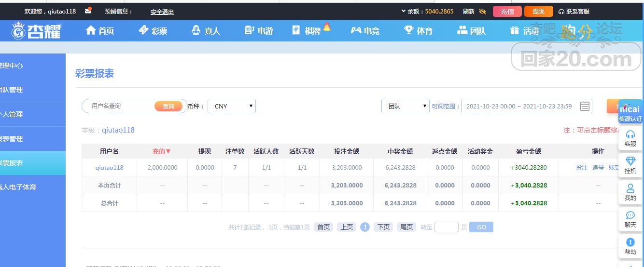Click +3040.28280 profit value in qiutao118 row
644x267 pixels.
(x=529, y=168)
